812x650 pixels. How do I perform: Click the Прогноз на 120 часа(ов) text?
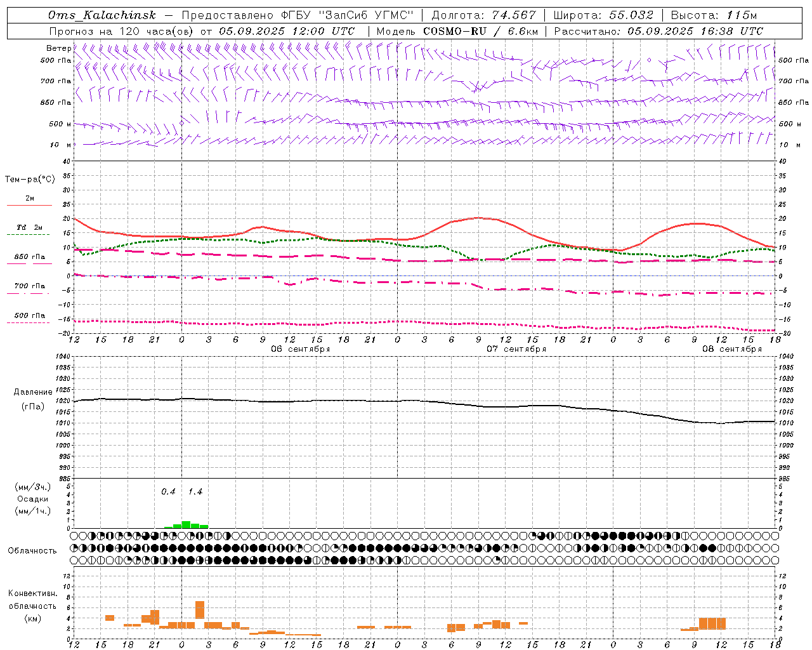[x=121, y=31]
